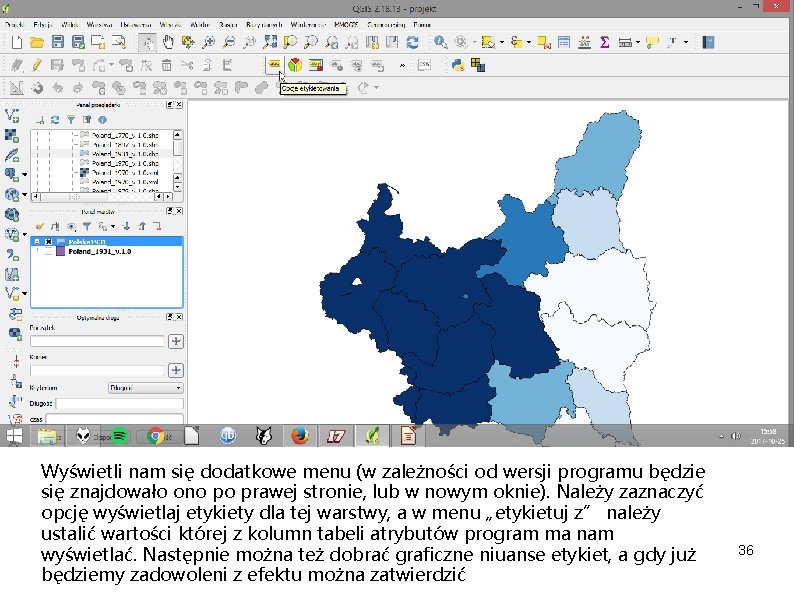Screen dimensions: 794x595
Task: Select the Pan Map hand tool
Action: [168, 42]
